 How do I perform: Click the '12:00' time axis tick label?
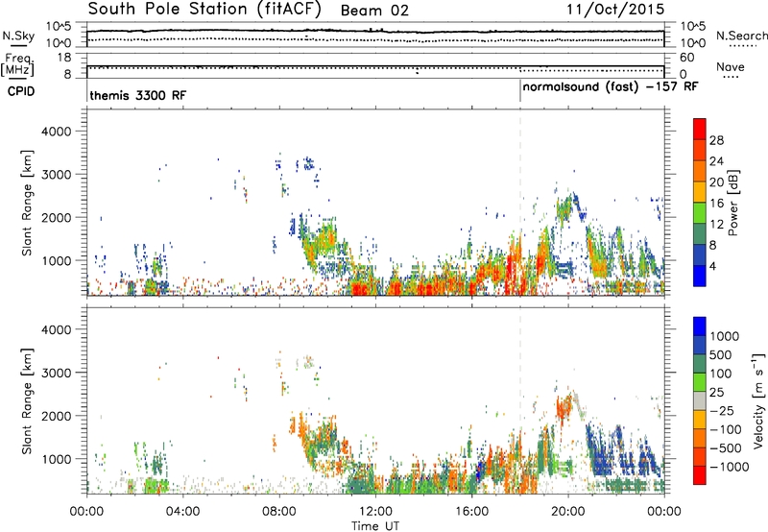pyautogui.click(x=375, y=512)
